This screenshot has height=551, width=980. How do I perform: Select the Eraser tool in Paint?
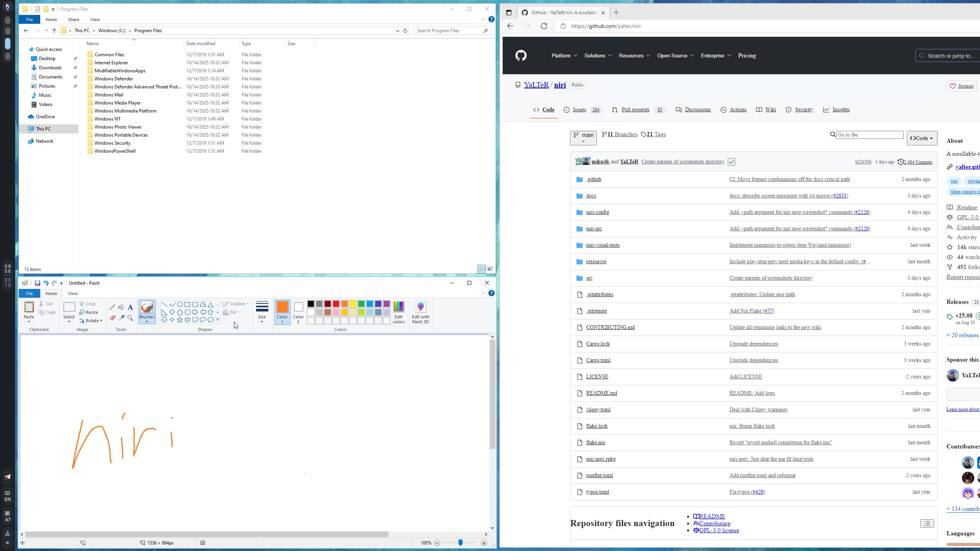coord(113,318)
